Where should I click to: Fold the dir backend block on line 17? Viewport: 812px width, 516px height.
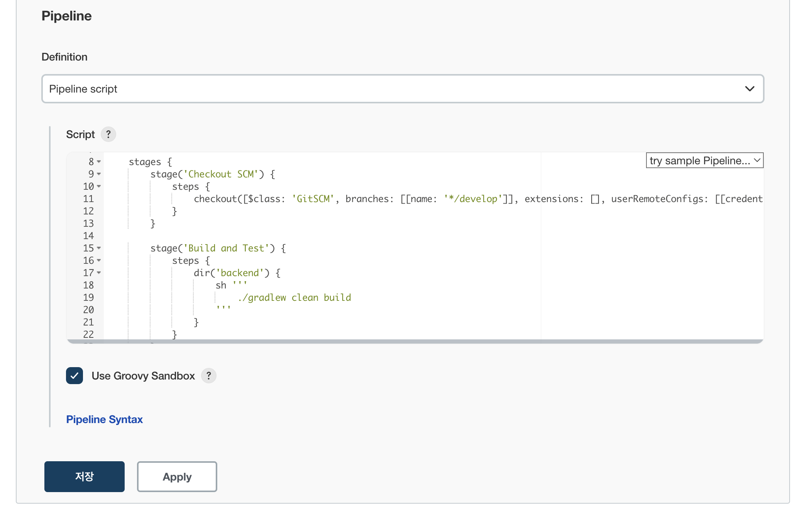click(x=99, y=273)
